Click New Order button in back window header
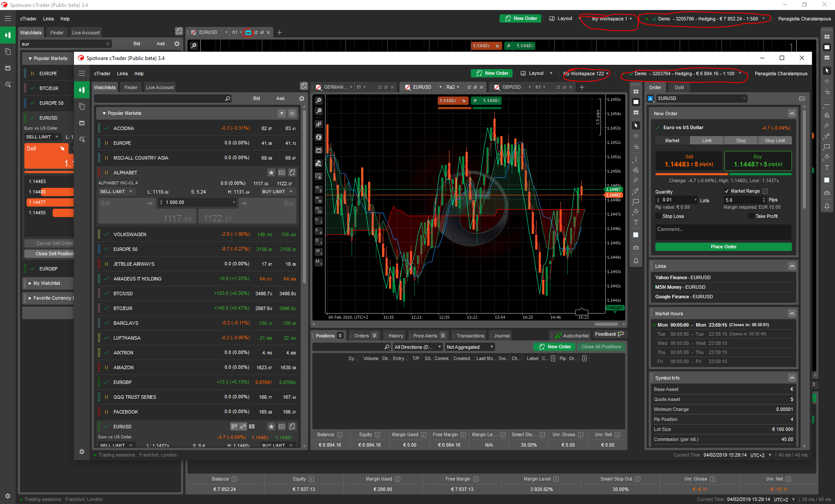 coord(520,18)
